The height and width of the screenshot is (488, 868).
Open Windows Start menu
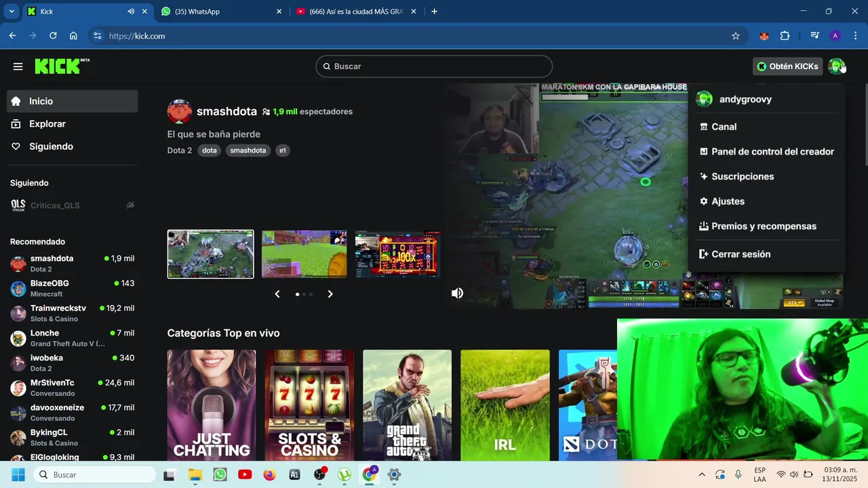pos(18,474)
